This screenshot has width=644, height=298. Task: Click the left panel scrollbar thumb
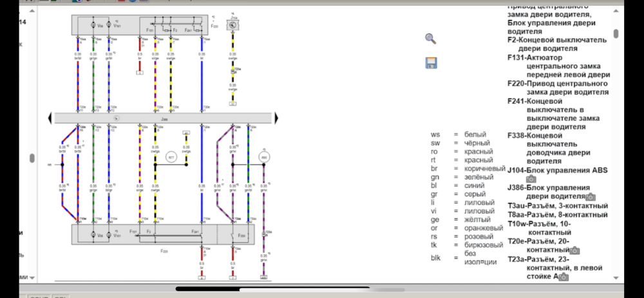(x=32, y=158)
